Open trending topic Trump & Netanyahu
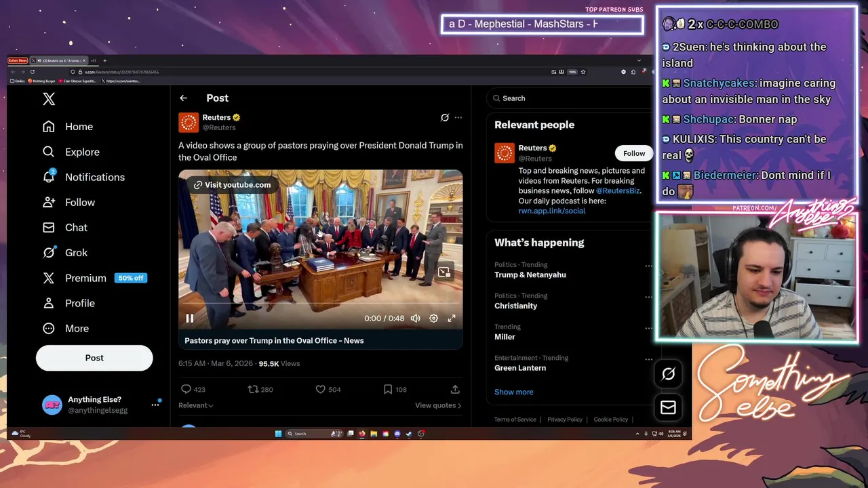The width and height of the screenshot is (868, 488). pyautogui.click(x=530, y=274)
